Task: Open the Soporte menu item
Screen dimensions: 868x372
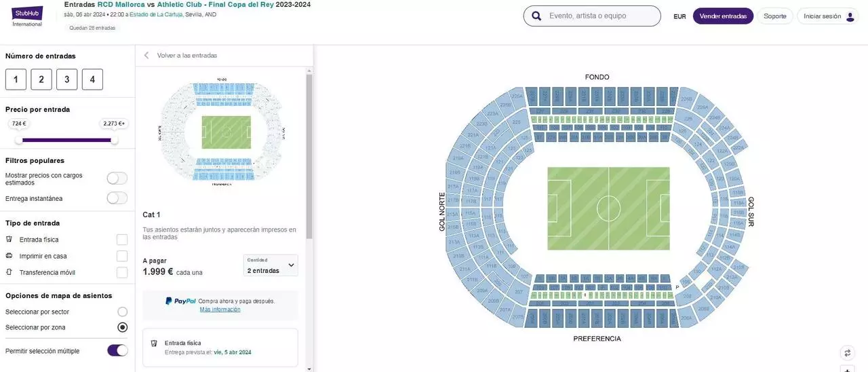Action: click(x=775, y=16)
